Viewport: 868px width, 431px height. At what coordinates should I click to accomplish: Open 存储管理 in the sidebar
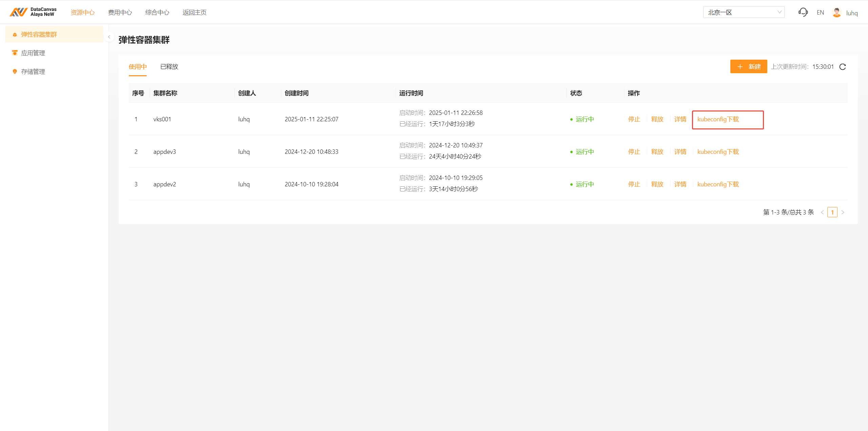pos(33,72)
